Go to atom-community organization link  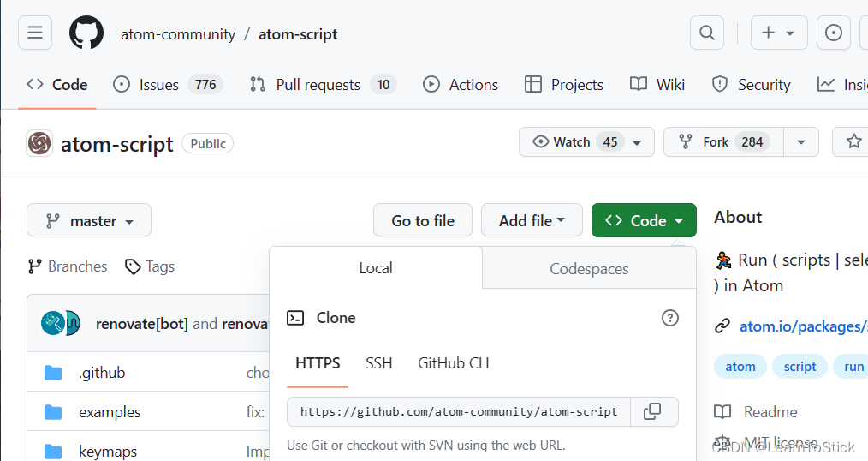point(178,34)
